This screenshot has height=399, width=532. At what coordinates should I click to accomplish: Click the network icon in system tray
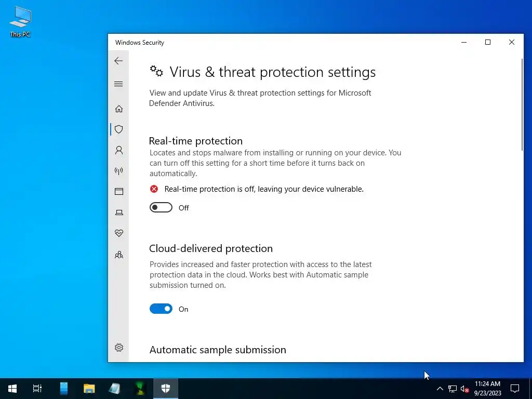tap(453, 389)
